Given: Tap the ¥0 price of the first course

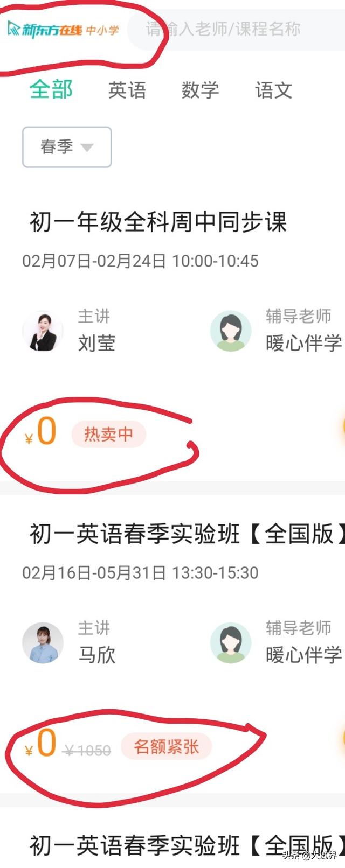Looking at the screenshot, I should pyautogui.click(x=41, y=432).
